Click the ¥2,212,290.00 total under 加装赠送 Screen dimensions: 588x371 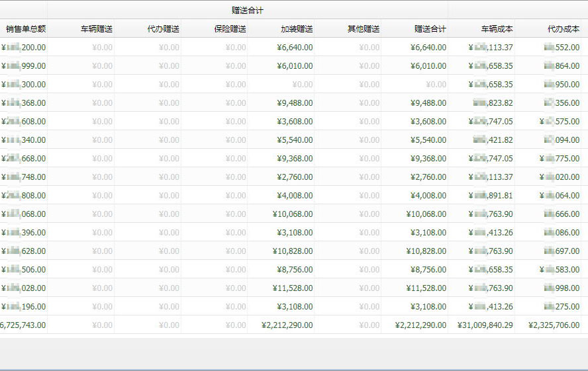pos(287,325)
